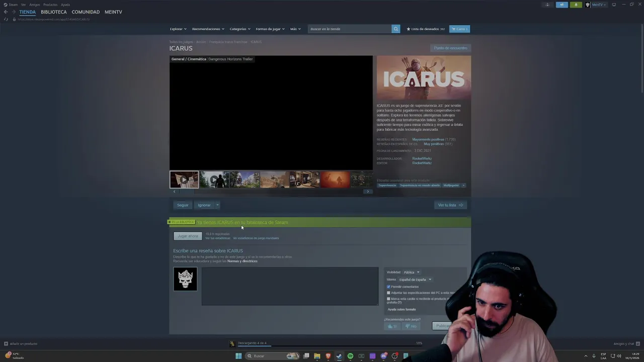Click the Spotify taskbar icon
The height and width of the screenshot is (362, 644).
350,356
